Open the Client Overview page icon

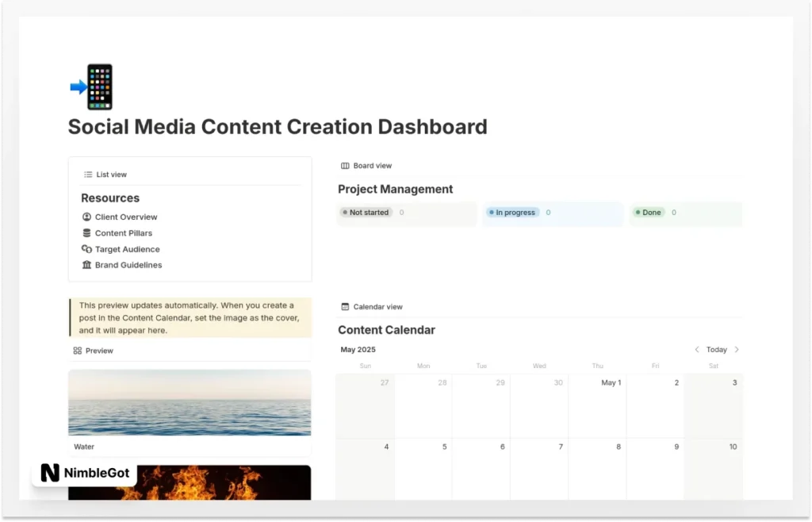(86, 217)
